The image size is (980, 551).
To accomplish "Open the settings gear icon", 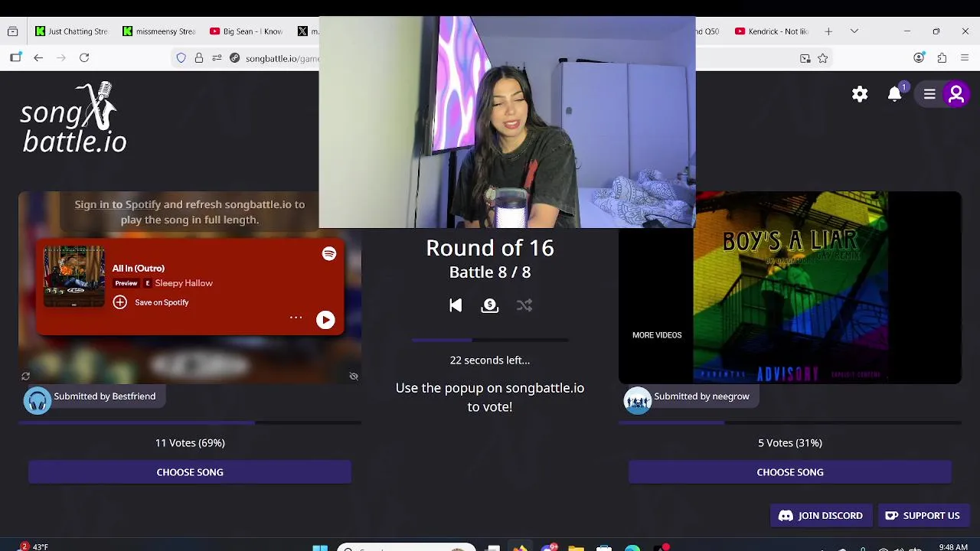I will 860,94.
